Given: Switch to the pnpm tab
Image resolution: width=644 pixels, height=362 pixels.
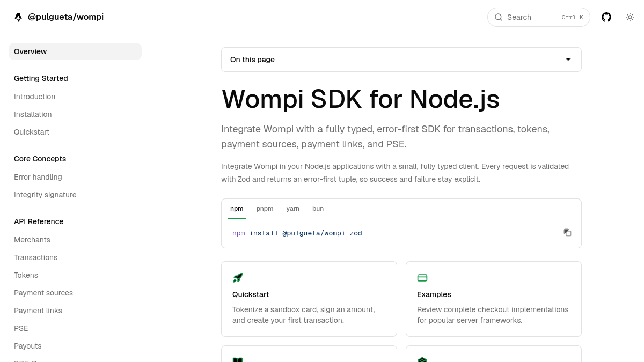Looking at the screenshot, I should click(x=265, y=209).
